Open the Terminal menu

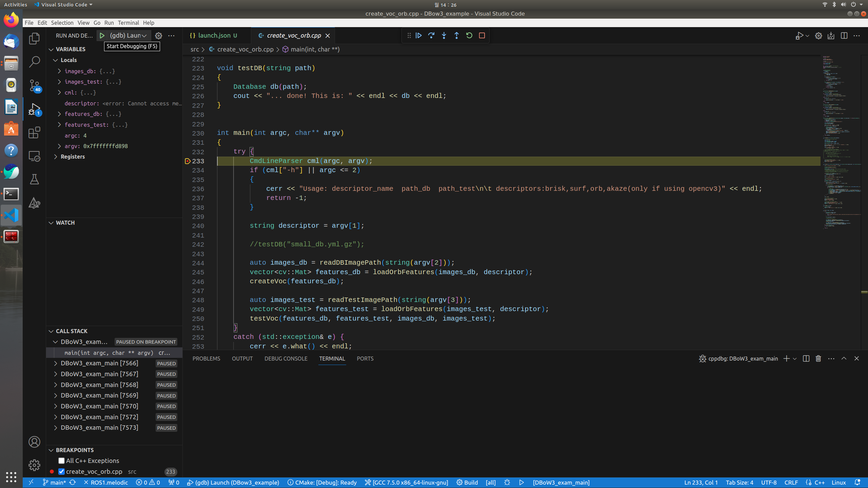pyautogui.click(x=128, y=23)
